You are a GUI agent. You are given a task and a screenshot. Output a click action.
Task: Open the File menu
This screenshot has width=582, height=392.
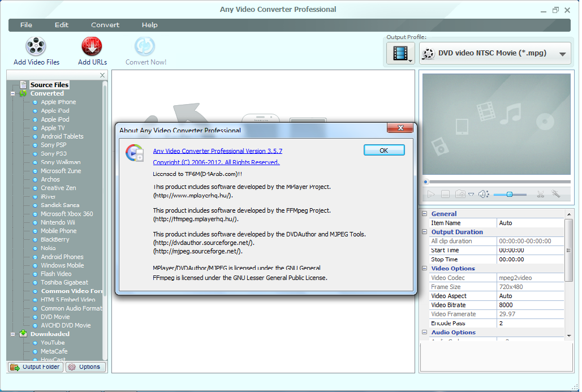[x=26, y=25]
